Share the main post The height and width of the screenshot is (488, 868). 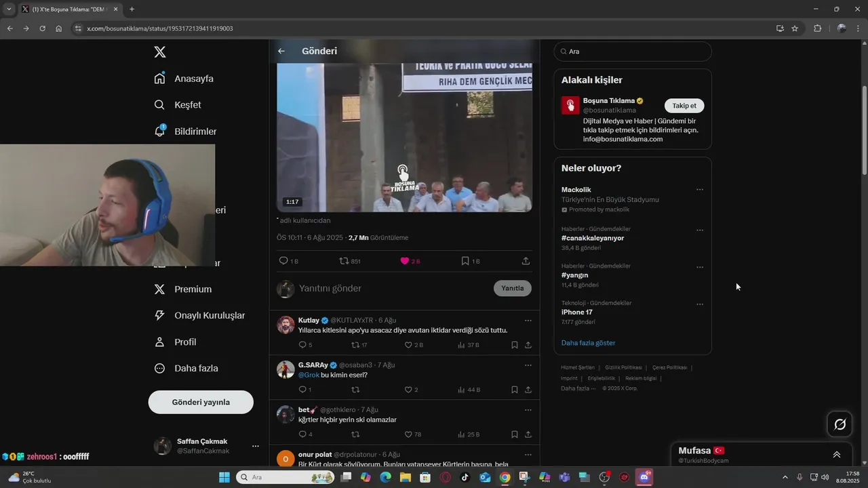[x=526, y=260]
